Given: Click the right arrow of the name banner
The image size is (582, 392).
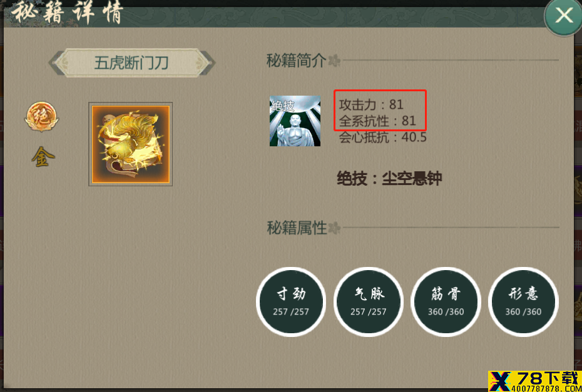Looking at the screenshot, I should pos(210,63).
